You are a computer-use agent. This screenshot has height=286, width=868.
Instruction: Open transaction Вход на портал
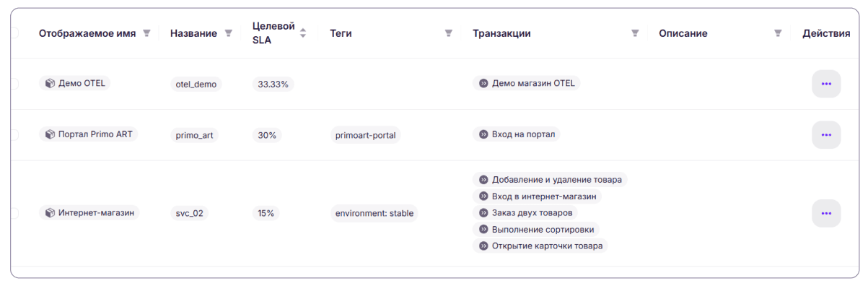tap(516, 134)
